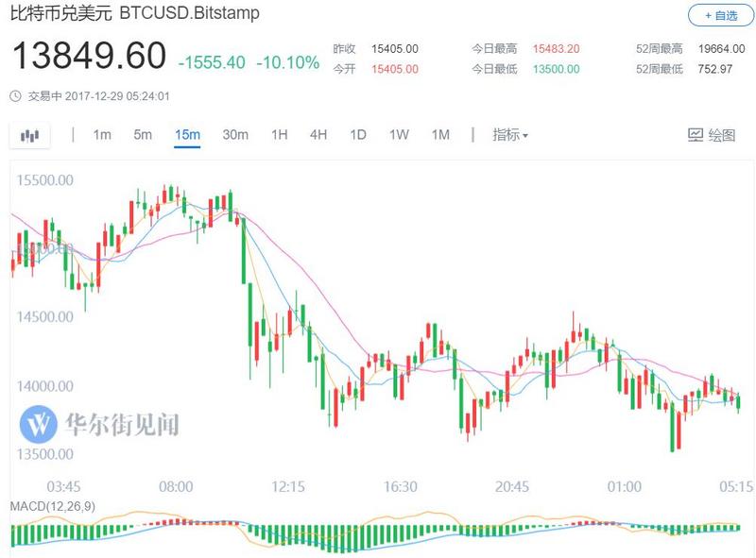The image size is (756, 558).
Task: Select the 5m interval
Action: (x=143, y=135)
